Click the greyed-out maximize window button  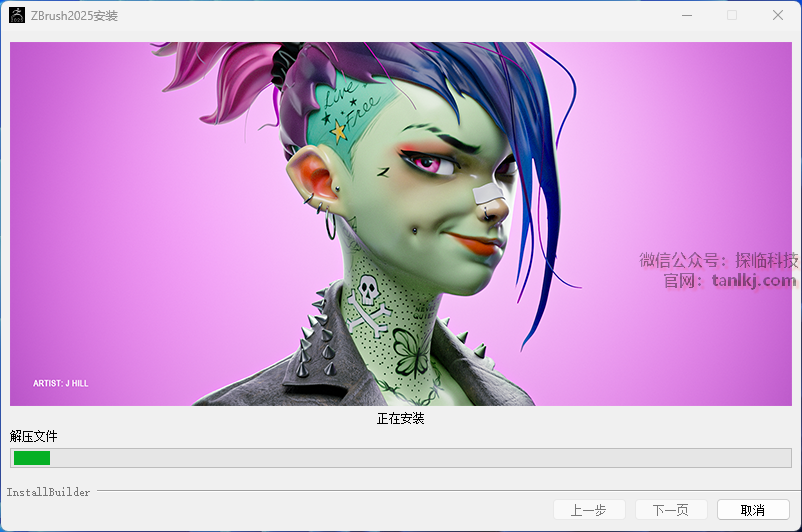(732, 15)
